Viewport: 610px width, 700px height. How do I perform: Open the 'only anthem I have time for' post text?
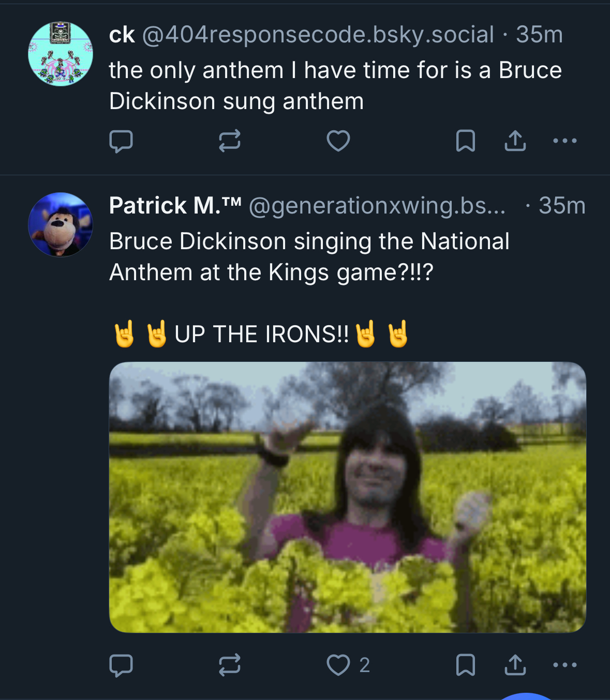click(x=335, y=86)
